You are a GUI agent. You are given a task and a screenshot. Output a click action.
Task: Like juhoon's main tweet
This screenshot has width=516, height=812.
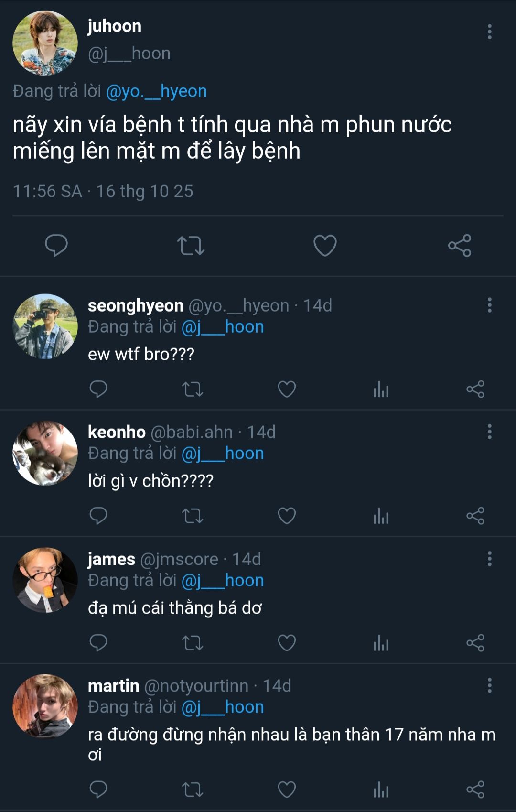pos(325,246)
